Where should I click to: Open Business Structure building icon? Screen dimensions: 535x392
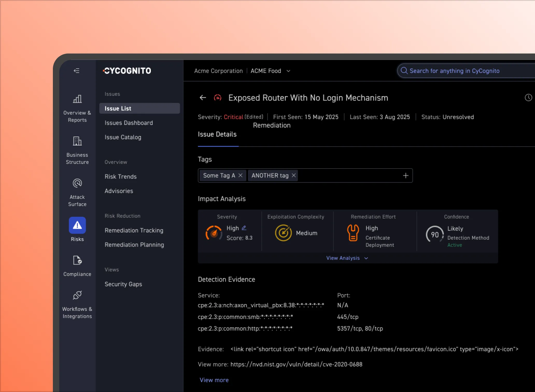point(77,141)
